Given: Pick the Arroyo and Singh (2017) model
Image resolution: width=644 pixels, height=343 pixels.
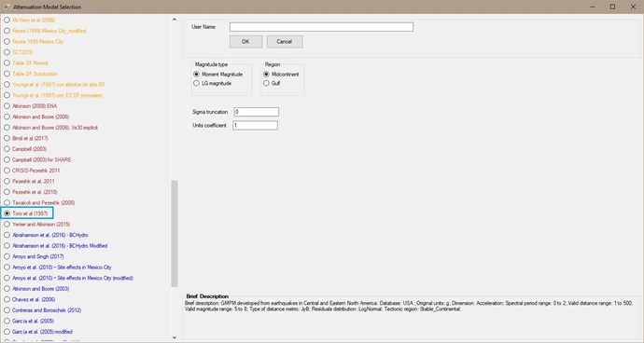Looking at the screenshot, I should pyautogui.click(x=34, y=256).
